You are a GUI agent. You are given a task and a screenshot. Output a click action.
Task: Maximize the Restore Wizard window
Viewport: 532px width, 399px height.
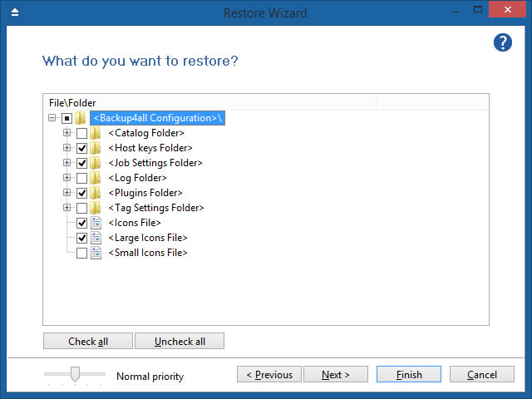click(478, 9)
